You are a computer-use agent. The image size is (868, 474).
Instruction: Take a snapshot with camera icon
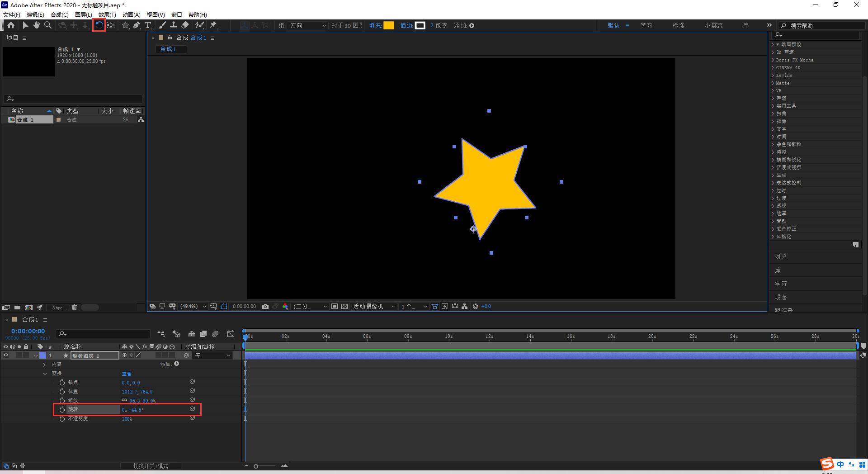265,306
